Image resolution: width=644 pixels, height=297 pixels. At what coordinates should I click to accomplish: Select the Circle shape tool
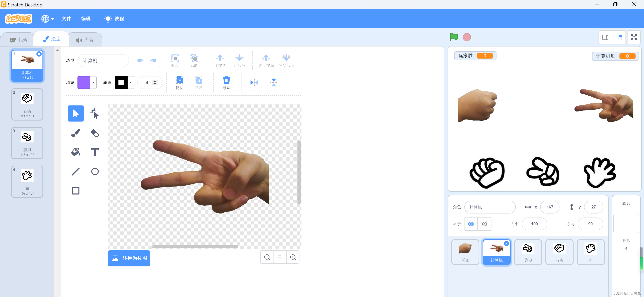pyautogui.click(x=95, y=171)
